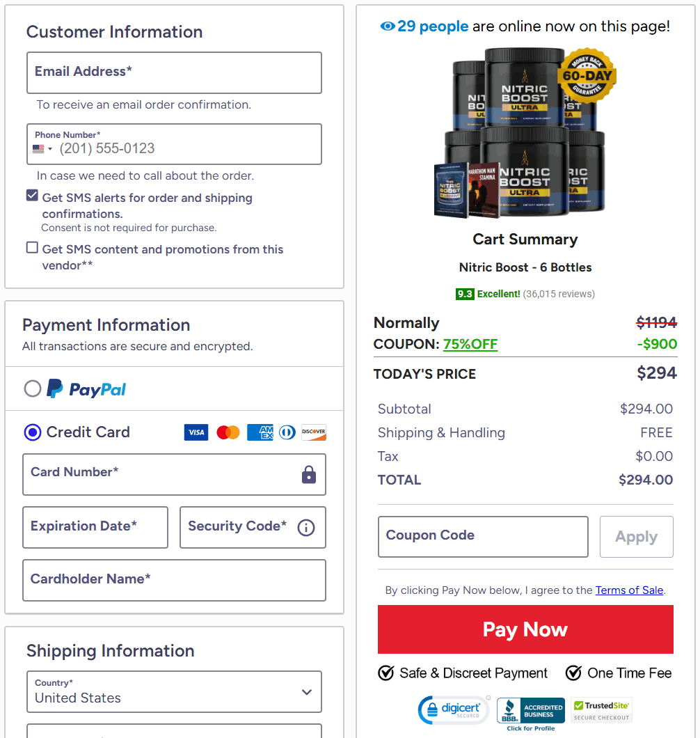Focus the Email Address field
Image resolution: width=700 pixels, height=738 pixels.
point(174,73)
